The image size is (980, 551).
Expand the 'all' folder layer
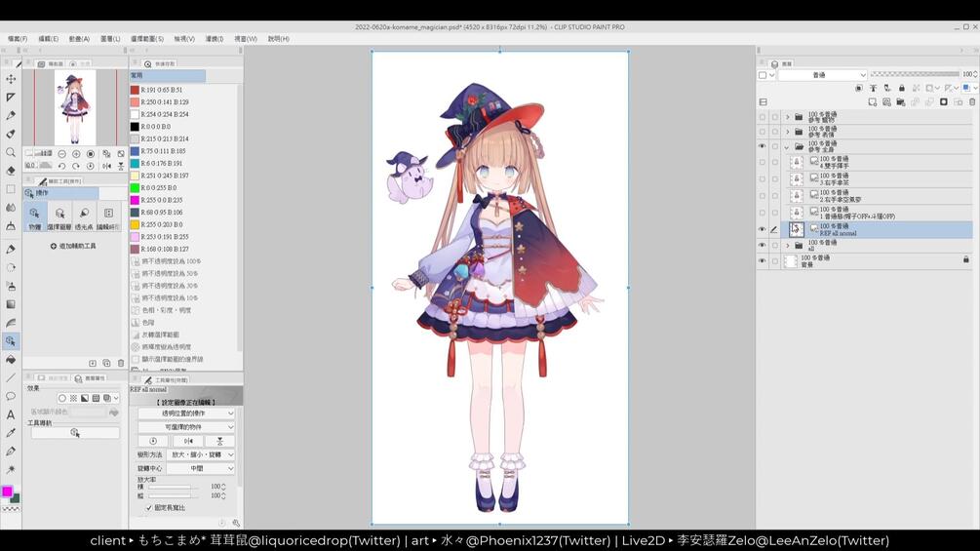pyautogui.click(x=788, y=246)
